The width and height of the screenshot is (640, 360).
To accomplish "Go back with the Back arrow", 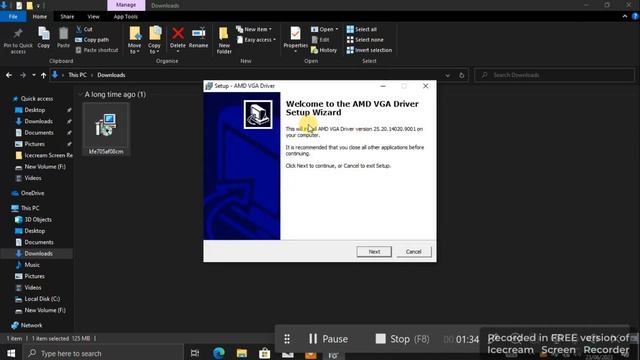I will (9, 75).
